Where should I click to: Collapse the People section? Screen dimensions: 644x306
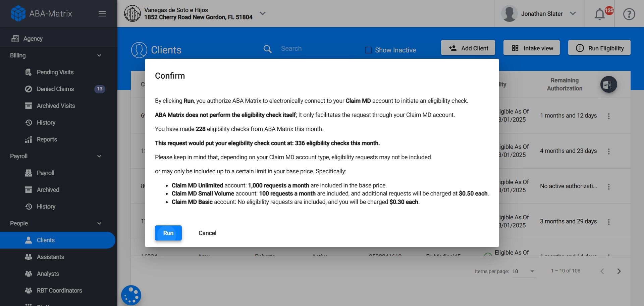click(99, 223)
